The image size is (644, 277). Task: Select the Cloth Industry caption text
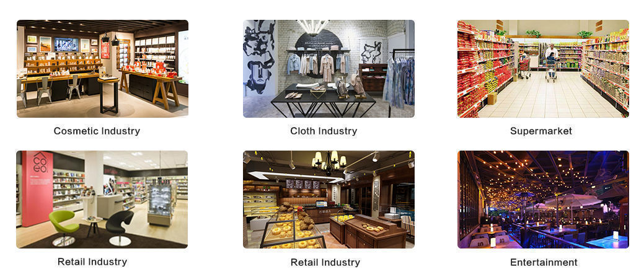click(324, 131)
